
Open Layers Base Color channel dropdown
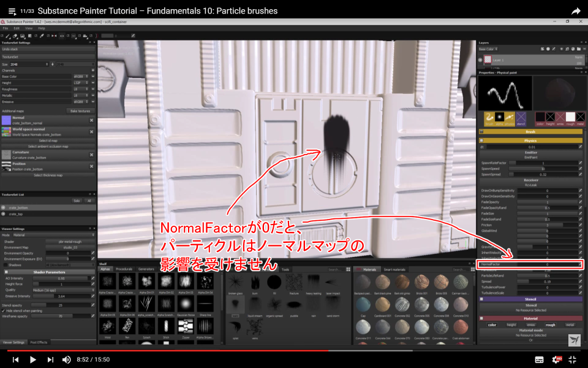coord(488,49)
